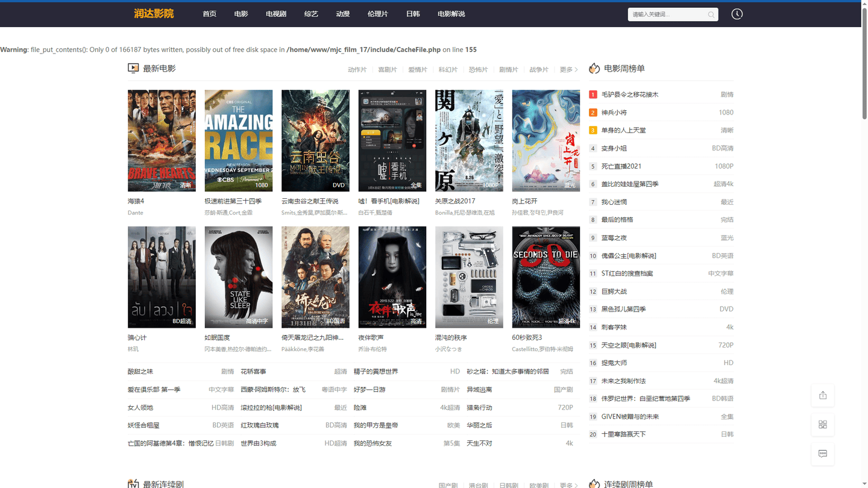Open viewing history clock icon
The height and width of the screenshot is (488, 868).
point(737,14)
